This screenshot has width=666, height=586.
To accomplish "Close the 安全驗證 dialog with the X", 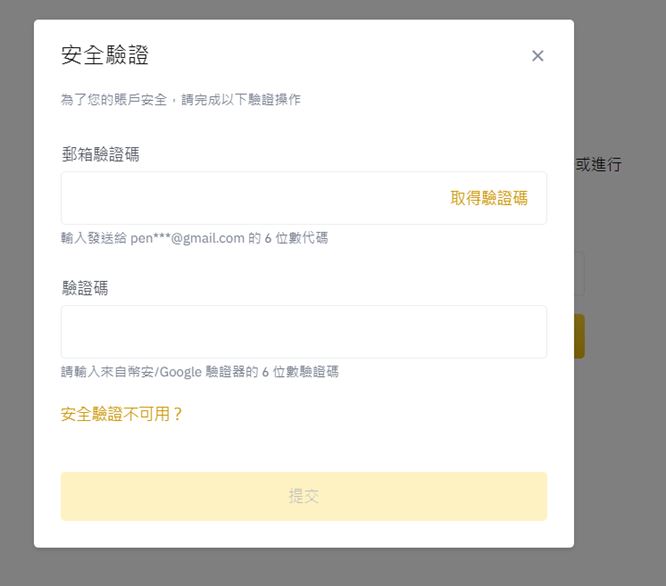I will point(538,56).
